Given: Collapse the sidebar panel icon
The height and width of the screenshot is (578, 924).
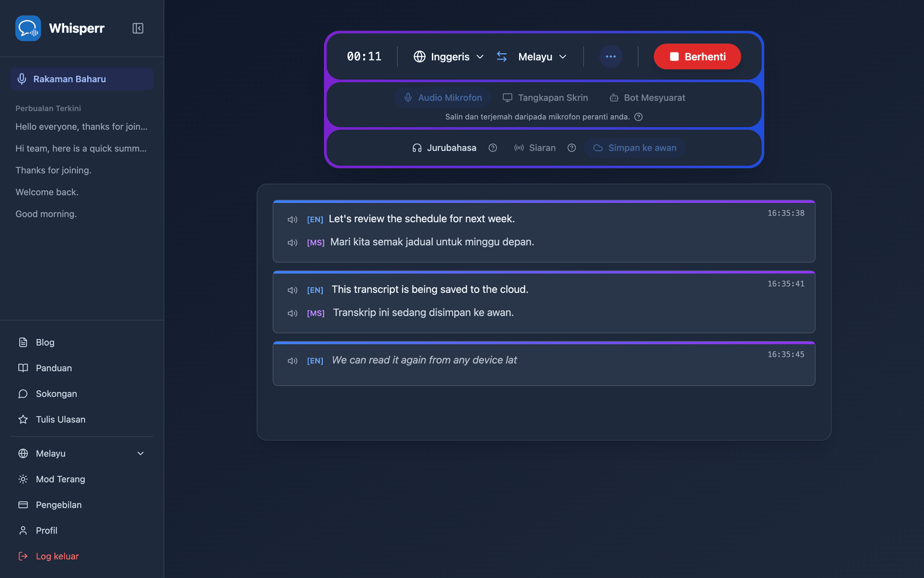Looking at the screenshot, I should click(x=137, y=28).
